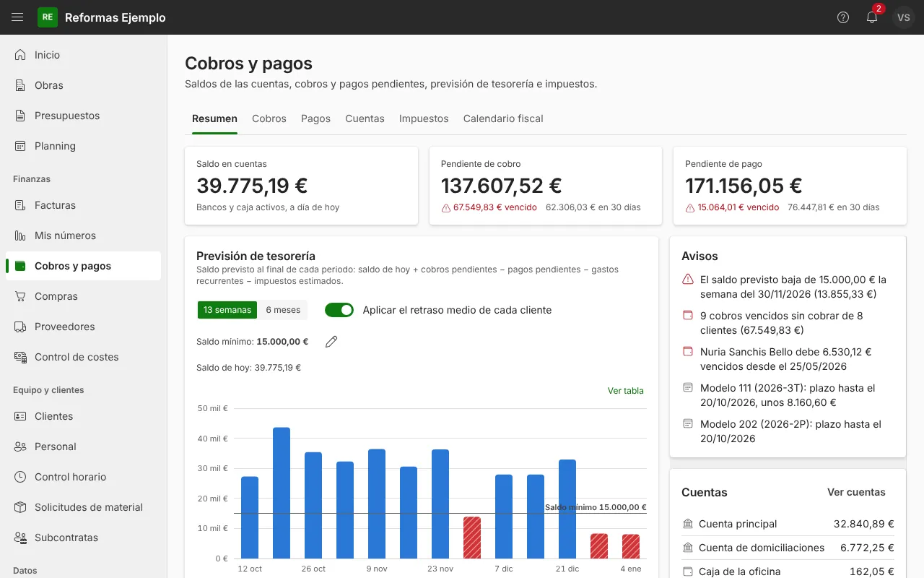
Task: Open Compras in the sidebar
Action: pos(83,296)
